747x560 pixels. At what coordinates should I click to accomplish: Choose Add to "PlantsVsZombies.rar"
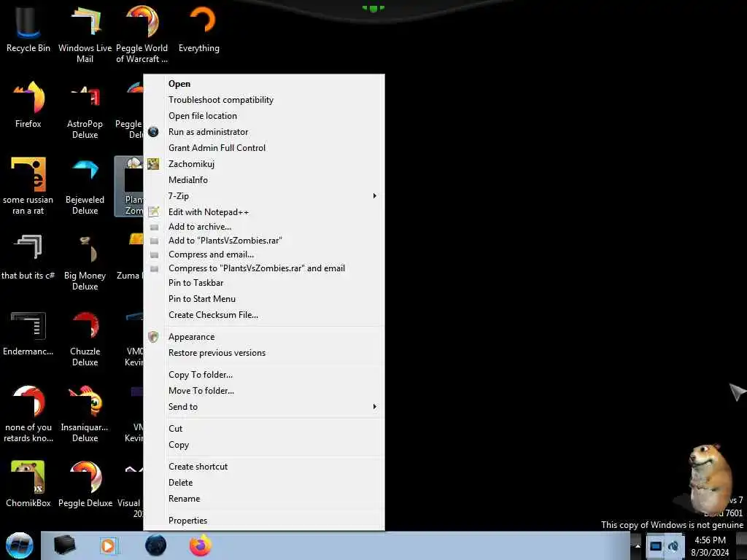(264, 241)
